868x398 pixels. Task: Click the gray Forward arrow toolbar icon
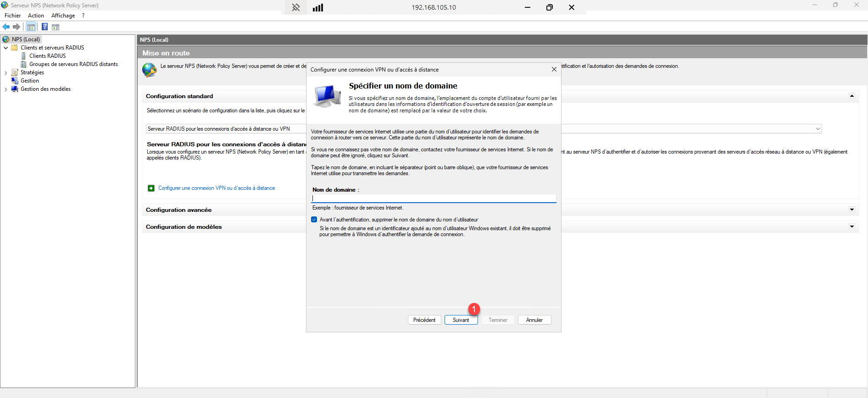(17, 27)
